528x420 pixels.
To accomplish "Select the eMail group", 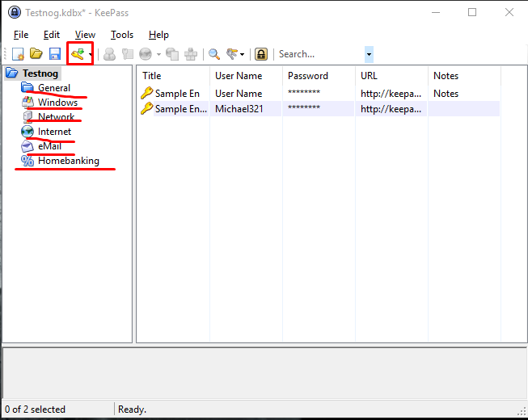I will [x=49, y=146].
